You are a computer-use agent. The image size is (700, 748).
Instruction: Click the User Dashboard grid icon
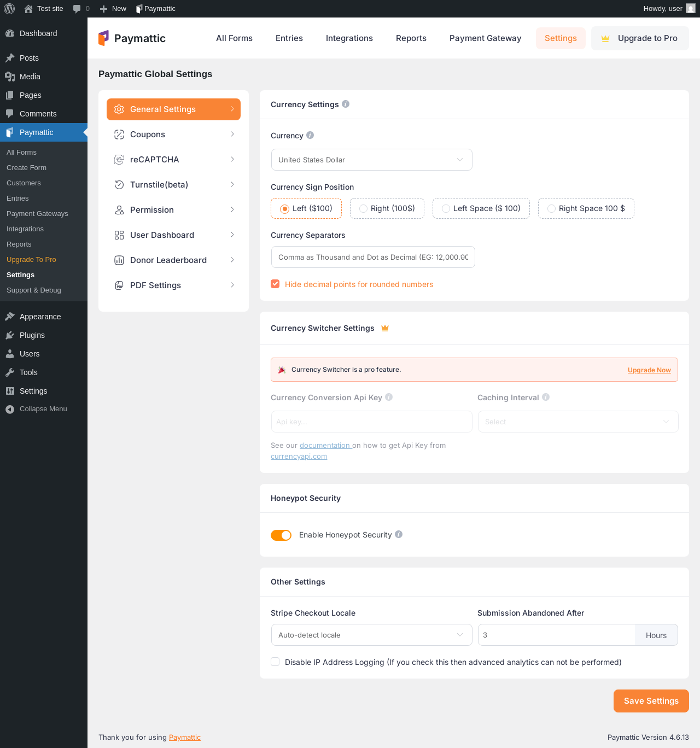coord(119,235)
